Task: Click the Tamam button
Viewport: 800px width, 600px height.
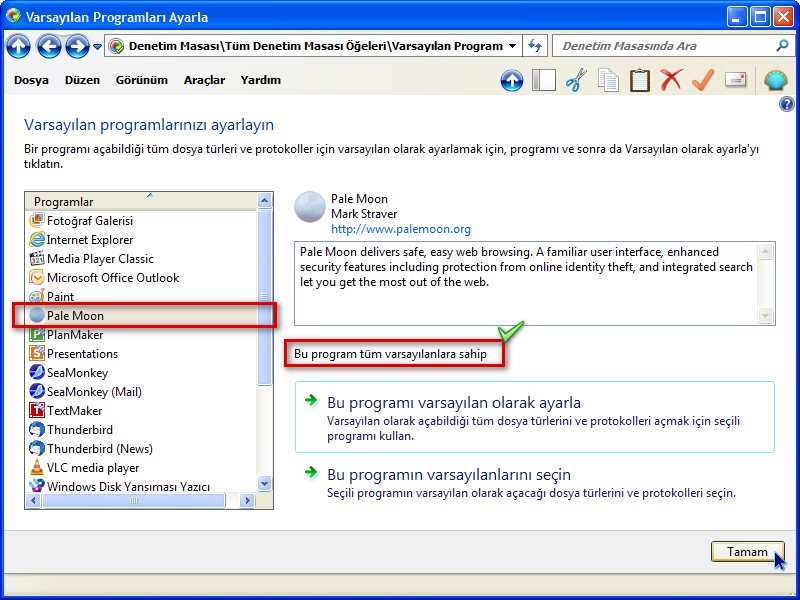Action: pyautogui.click(x=747, y=552)
